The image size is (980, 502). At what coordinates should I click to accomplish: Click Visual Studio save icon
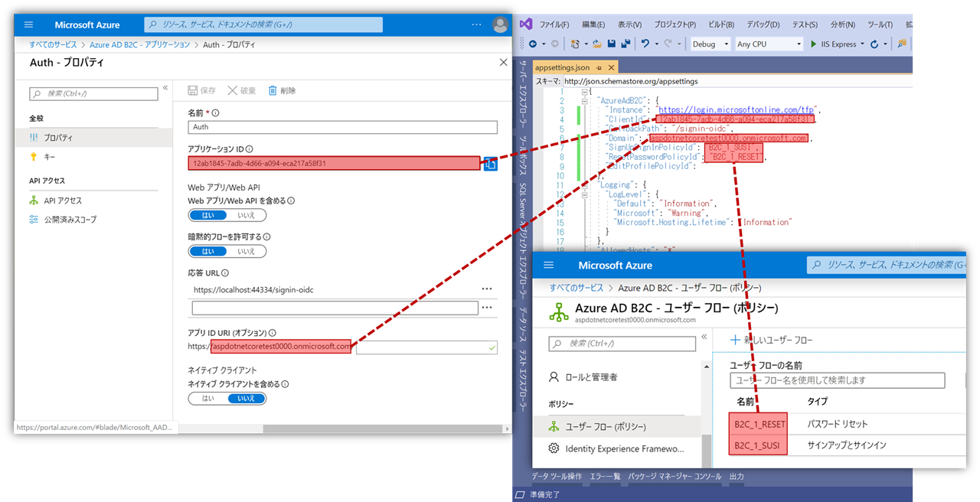(x=612, y=44)
